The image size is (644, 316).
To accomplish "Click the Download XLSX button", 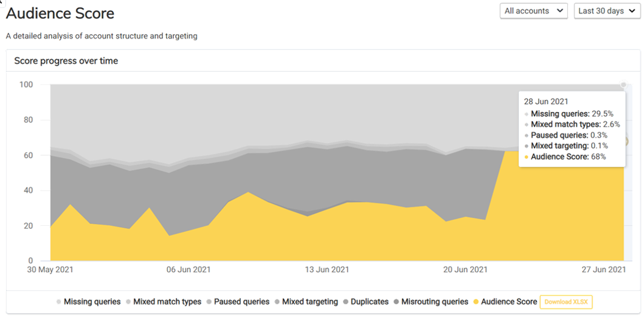I will pyautogui.click(x=566, y=301).
